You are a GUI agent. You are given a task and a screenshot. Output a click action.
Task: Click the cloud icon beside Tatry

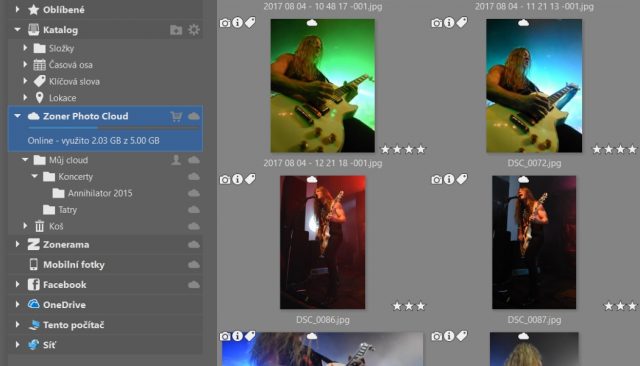tap(194, 210)
